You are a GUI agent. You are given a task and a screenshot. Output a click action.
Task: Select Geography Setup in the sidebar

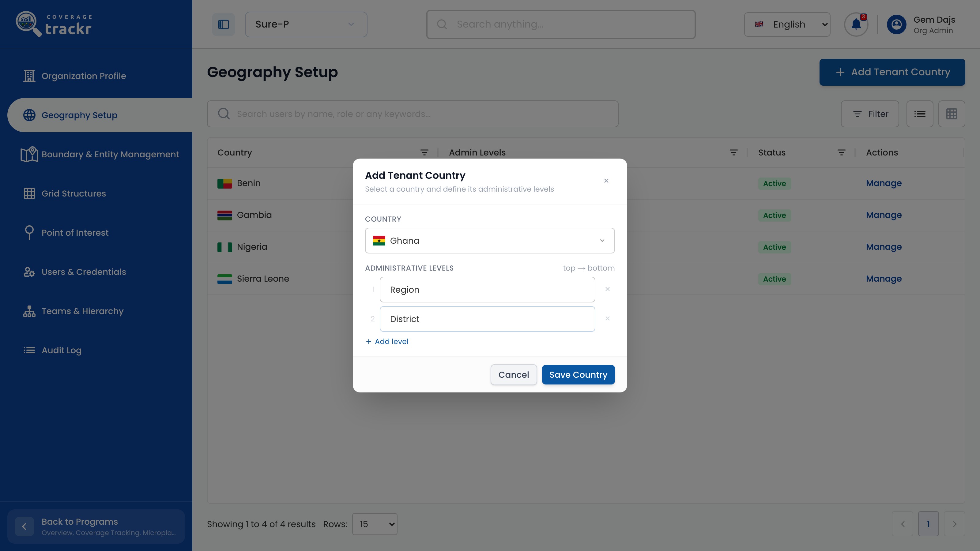(100, 115)
